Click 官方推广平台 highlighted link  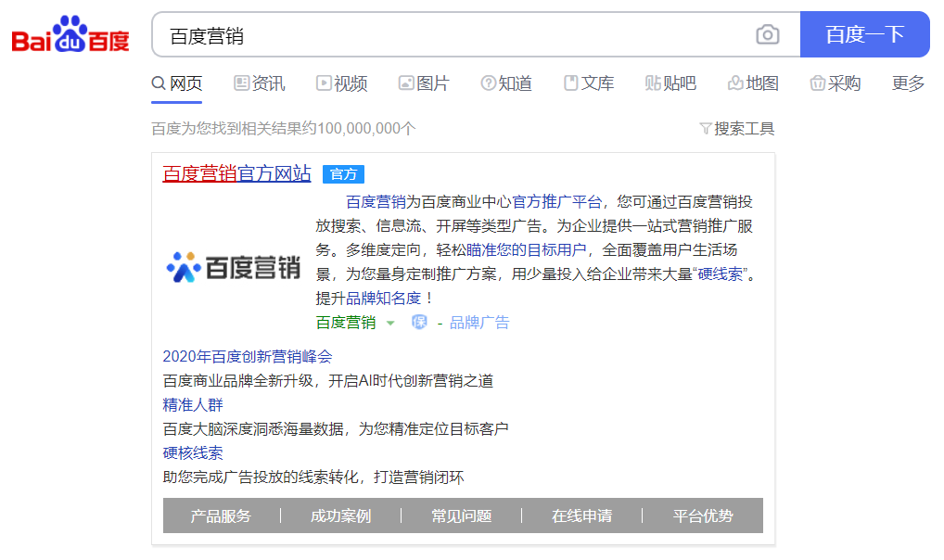(557, 202)
